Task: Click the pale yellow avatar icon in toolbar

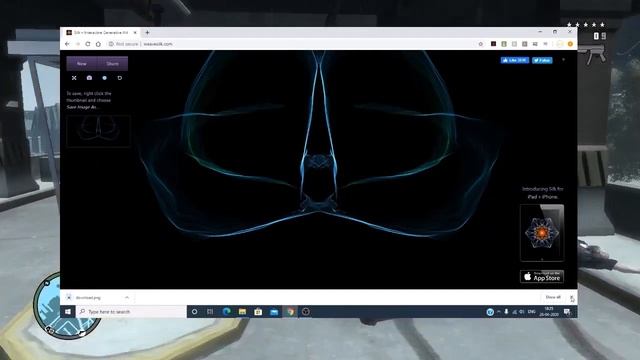Action: tap(560, 44)
